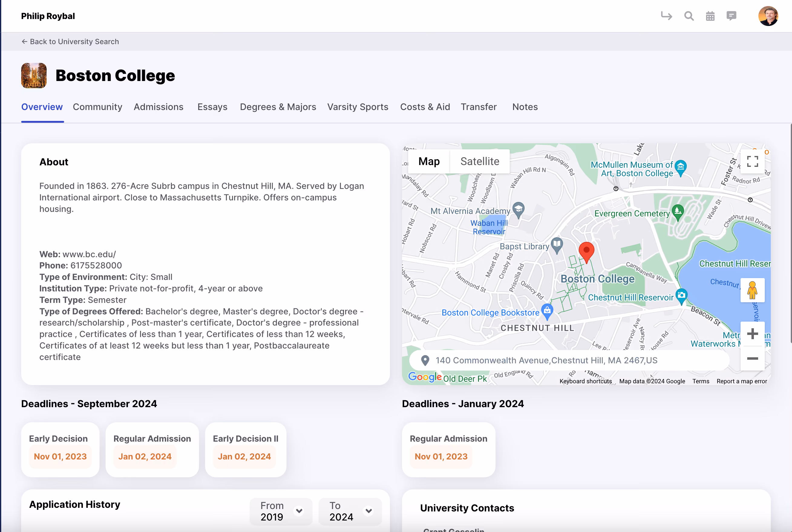Open the search magnifier icon
This screenshot has height=532, width=792.
point(689,16)
